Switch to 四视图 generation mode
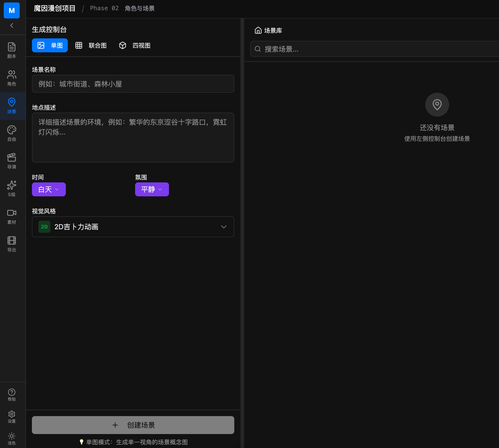Screen dimensions: 499x448 [135, 45]
